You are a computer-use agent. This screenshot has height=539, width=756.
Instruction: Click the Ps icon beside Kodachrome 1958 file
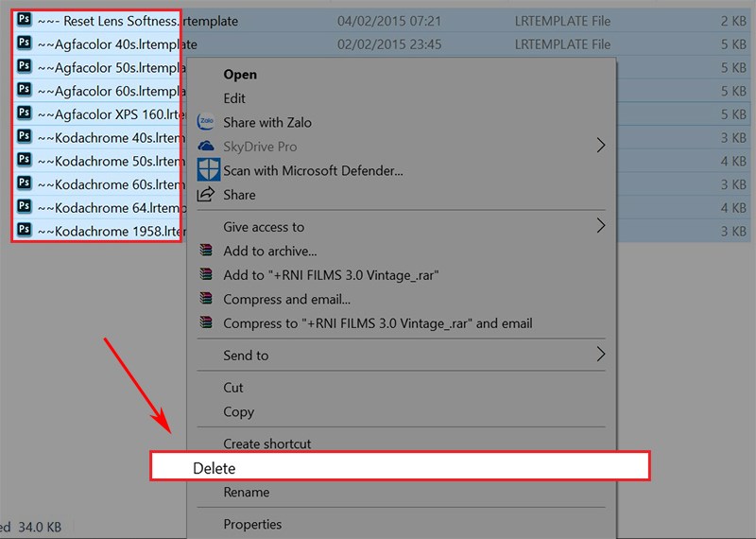coord(25,229)
